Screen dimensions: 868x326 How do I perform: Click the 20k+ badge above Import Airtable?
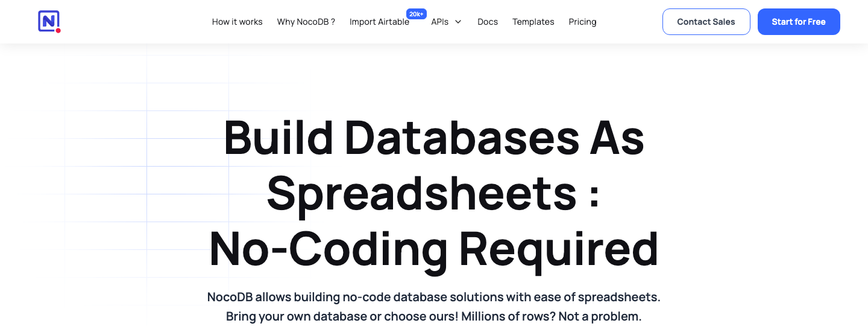coord(417,14)
